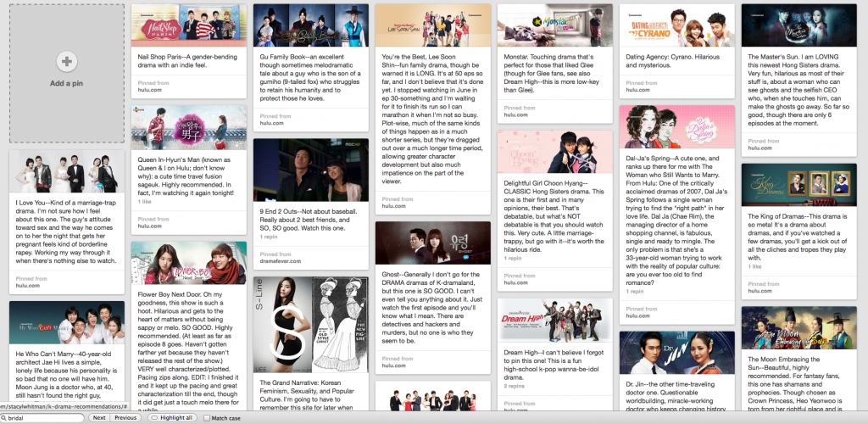Screen dimensions: 868x424
Task: Open the Monstar pin image
Action: pyautogui.click(x=554, y=25)
